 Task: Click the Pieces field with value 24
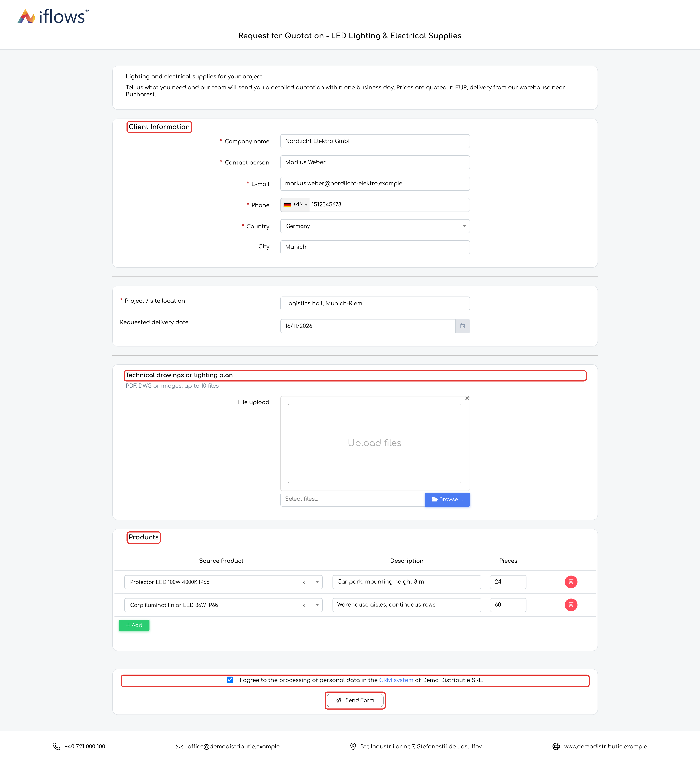508,582
